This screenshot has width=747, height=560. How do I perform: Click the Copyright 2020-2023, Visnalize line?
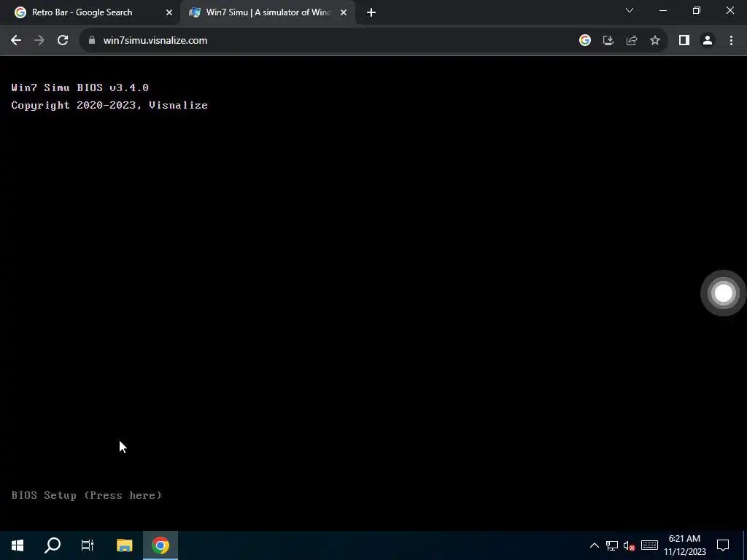click(x=109, y=105)
